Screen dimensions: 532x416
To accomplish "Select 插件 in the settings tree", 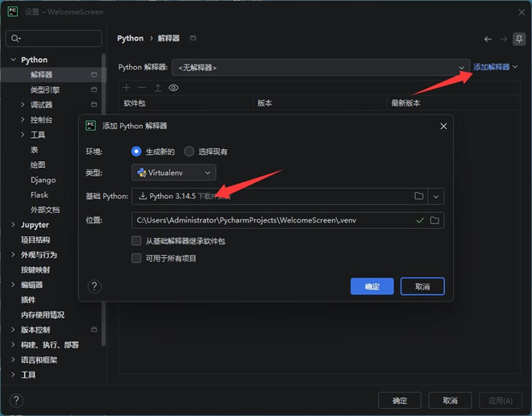I will tap(28, 300).
